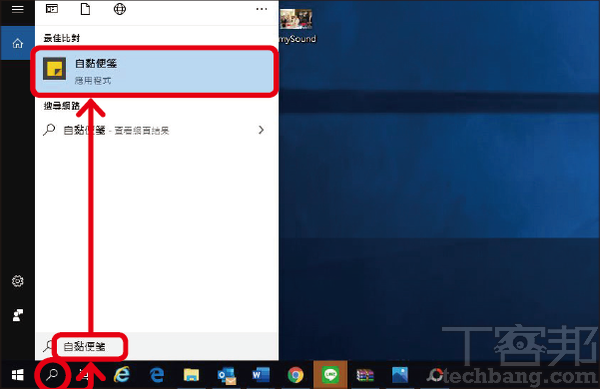This screenshot has width=600, height=389.
Task: Click the yellow Sticky Notes app icon
Action: (x=54, y=68)
